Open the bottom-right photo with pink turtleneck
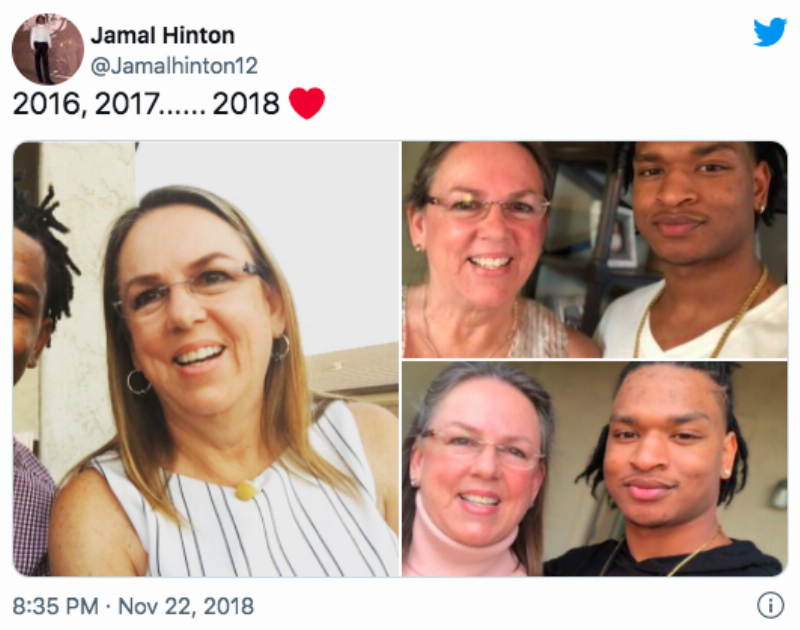This screenshot has height=630, width=800. [594, 469]
